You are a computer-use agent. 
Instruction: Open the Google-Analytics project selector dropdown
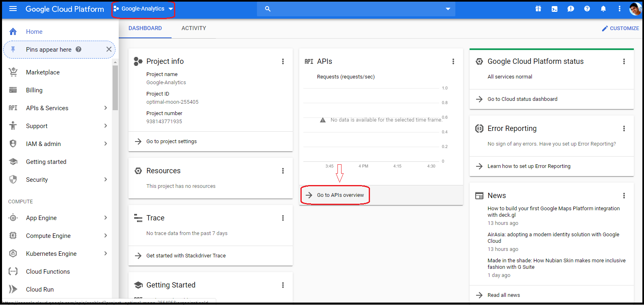pos(143,9)
